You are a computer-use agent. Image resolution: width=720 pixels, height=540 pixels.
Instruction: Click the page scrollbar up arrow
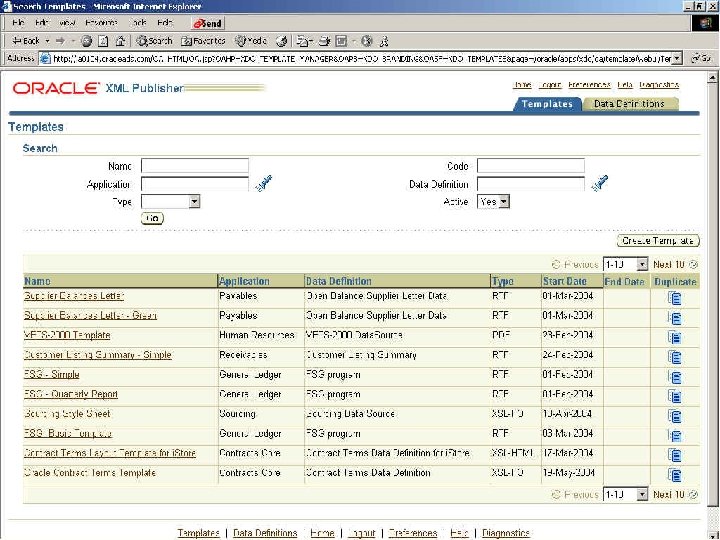click(x=712, y=77)
